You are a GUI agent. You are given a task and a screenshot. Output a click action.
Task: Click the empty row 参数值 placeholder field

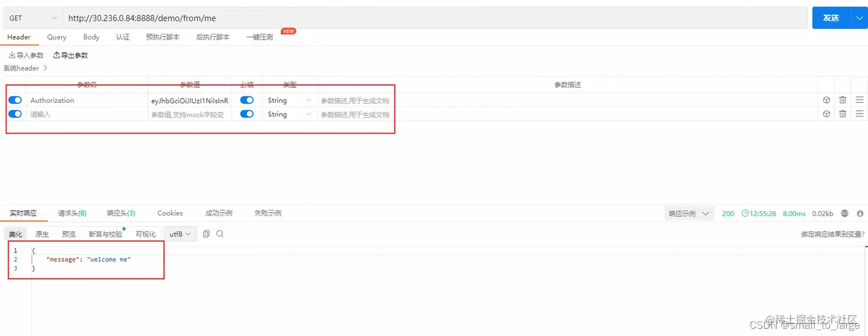pos(190,114)
